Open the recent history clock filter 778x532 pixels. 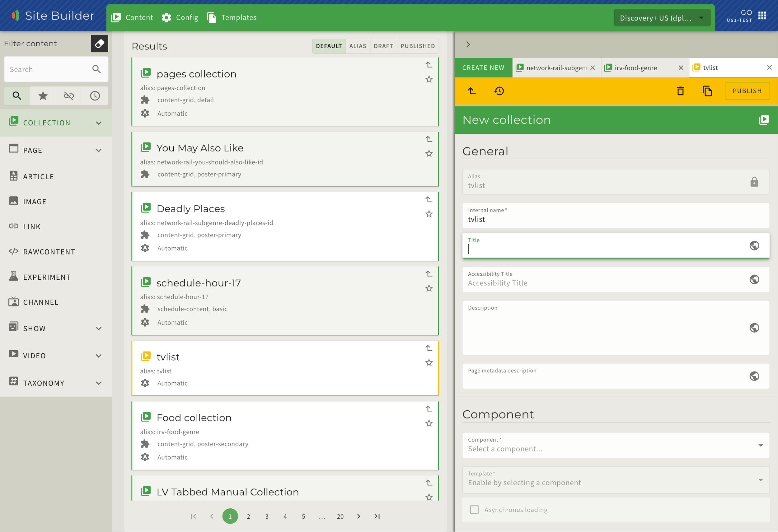[95, 96]
